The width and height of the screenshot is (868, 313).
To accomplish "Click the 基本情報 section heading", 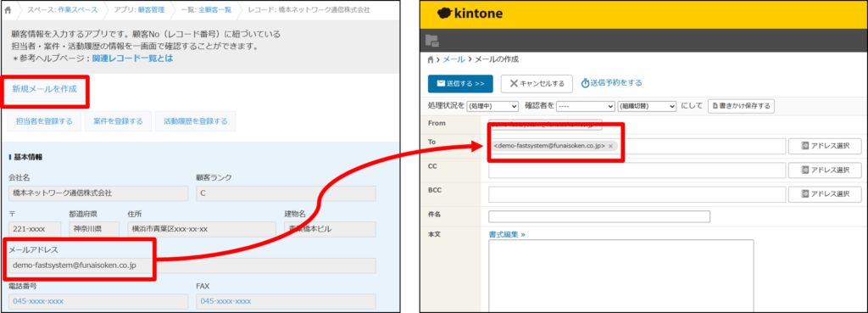I will pos(28,157).
